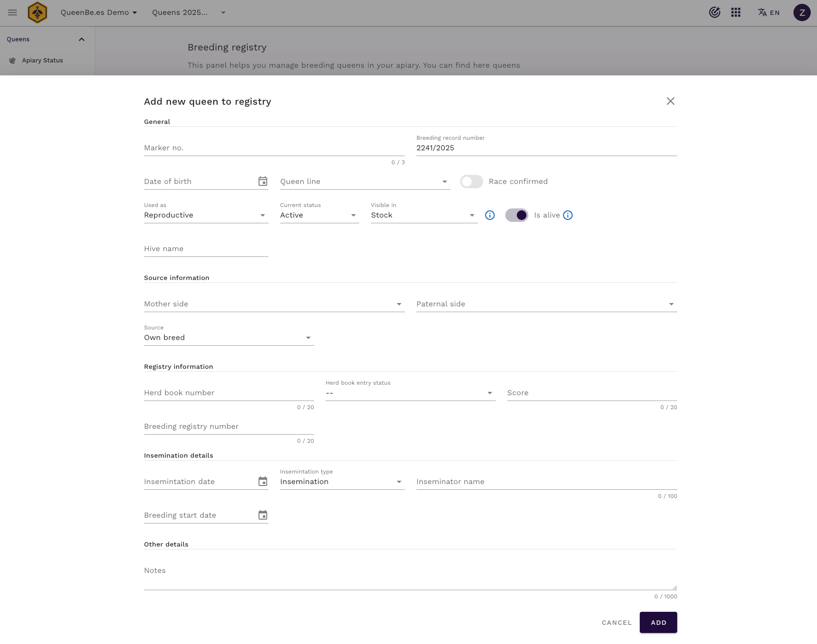Viewport: 817px width, 644px height.
Task: Expand the Queen line dropdown
Action: tap(365, 182)
